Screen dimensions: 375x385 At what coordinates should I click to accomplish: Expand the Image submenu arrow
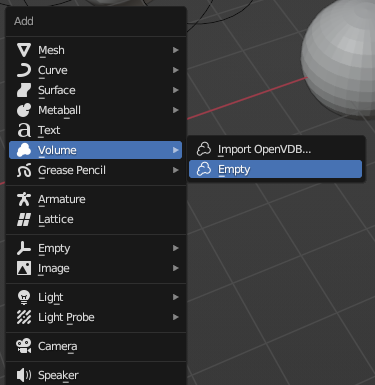tap(176, 268)
